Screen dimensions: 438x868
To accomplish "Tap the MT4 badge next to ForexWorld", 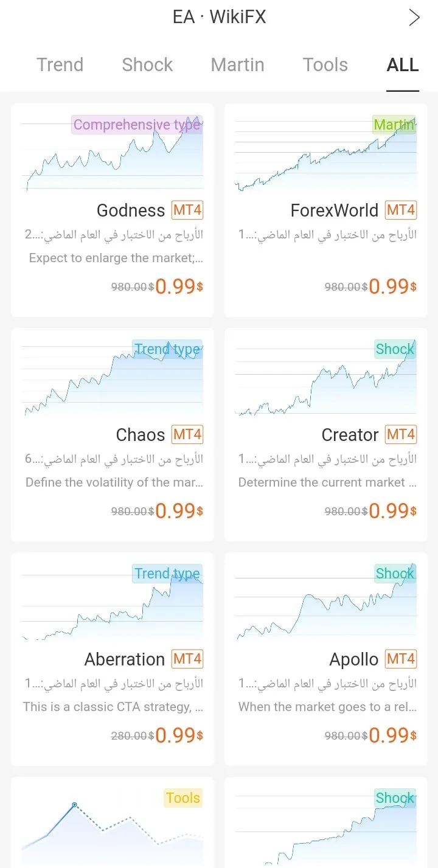I will pyautogui.click(x=401, y=210).
